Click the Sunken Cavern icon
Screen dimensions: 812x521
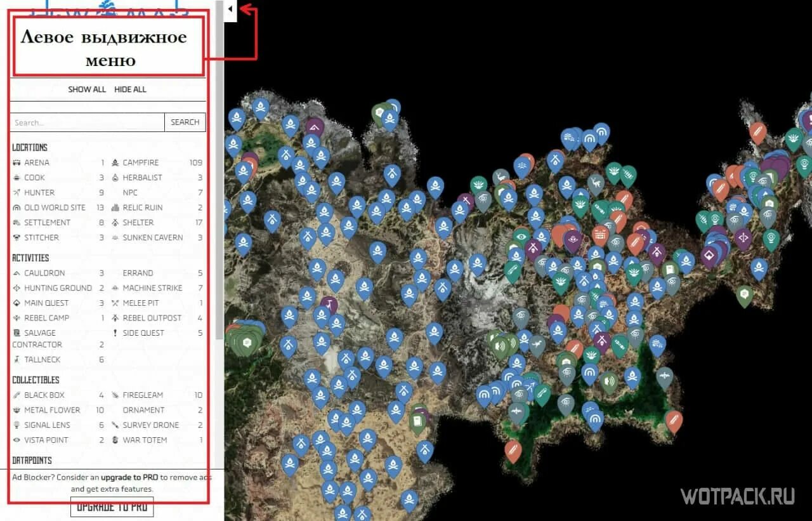(x=115, y=237)
